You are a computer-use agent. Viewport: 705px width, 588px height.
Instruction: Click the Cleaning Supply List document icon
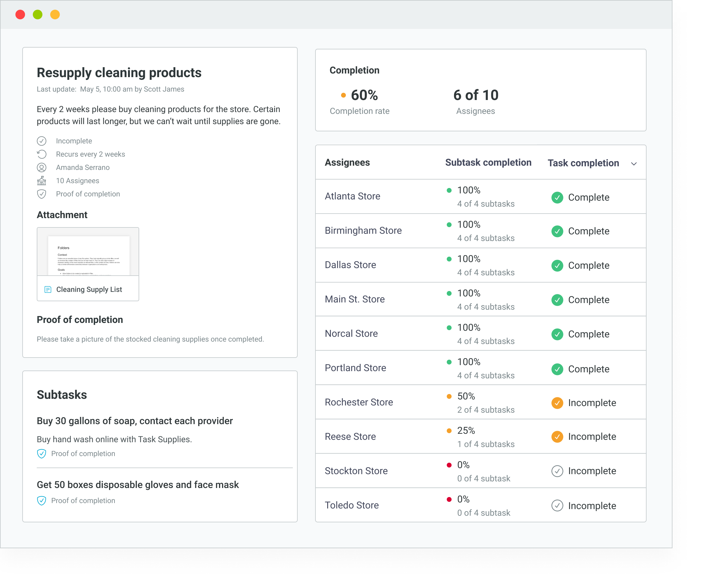48,290
